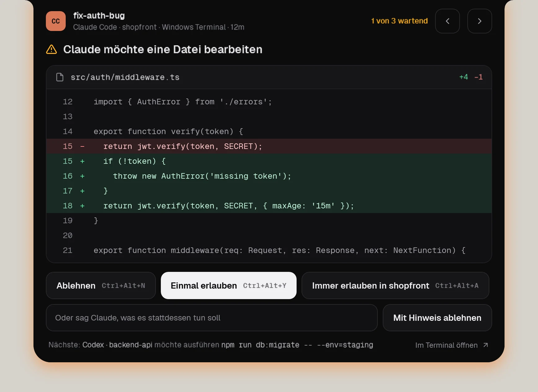The height and width of the screenshot is (392, 538).
Task: Click the warning triangle icon
Action: pyautogui.click(x=51, y=50)
